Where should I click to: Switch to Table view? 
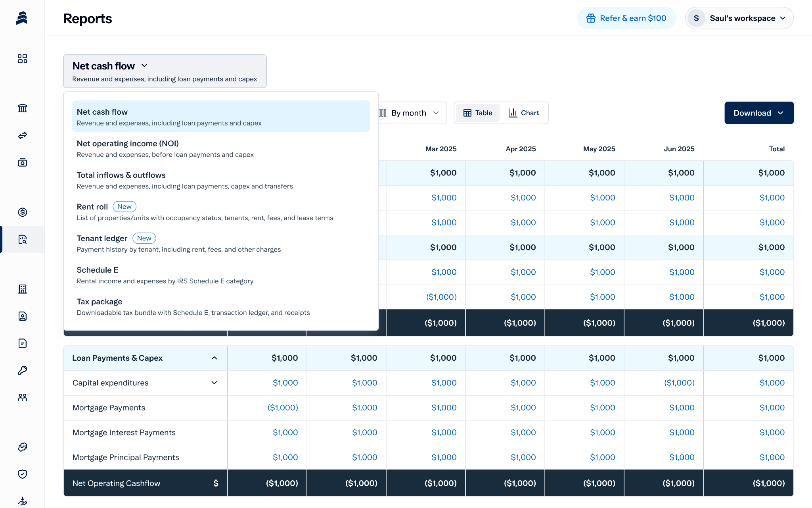478,113
